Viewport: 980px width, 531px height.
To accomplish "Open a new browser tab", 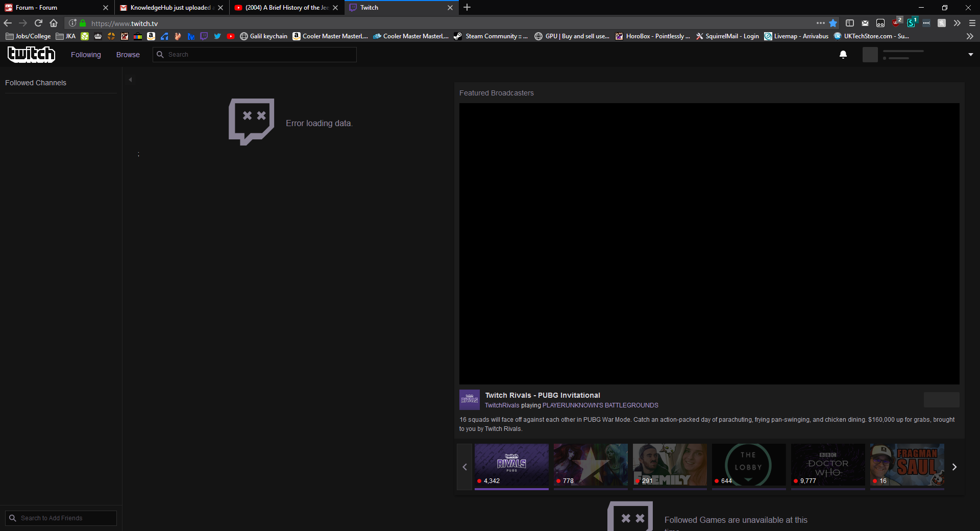I will [467, 7].
